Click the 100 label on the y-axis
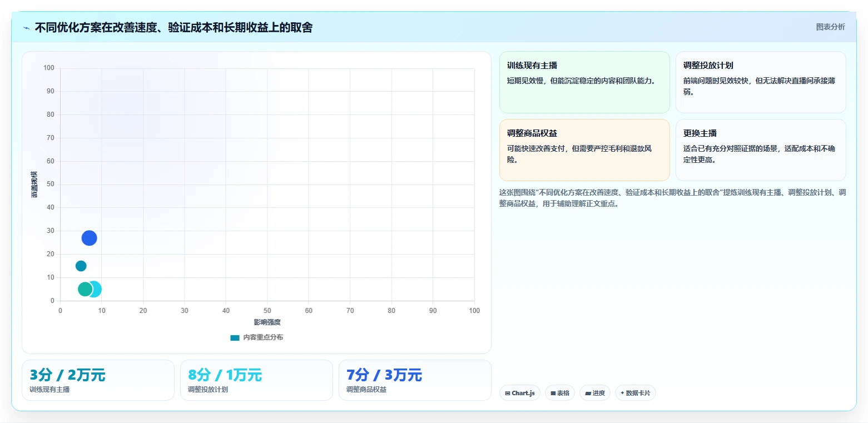Image resolution: width=868 pixels, height=423 pixels. [x=49, y=68]
